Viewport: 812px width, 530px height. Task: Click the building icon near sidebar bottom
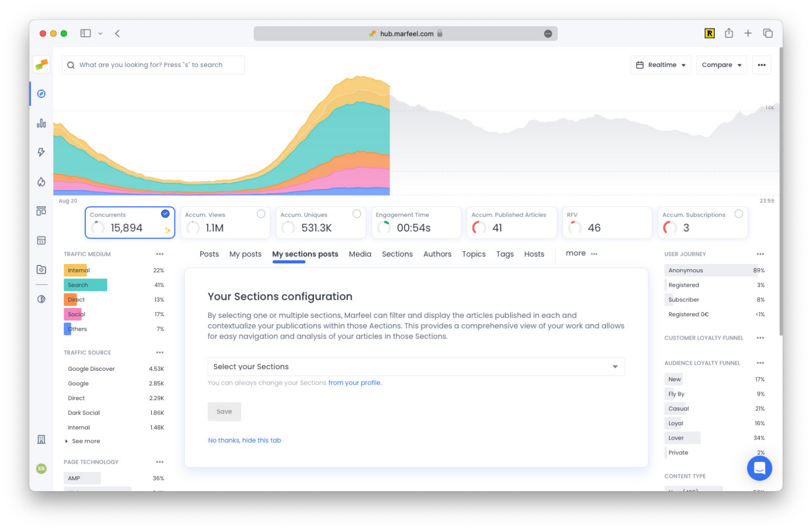41,439
